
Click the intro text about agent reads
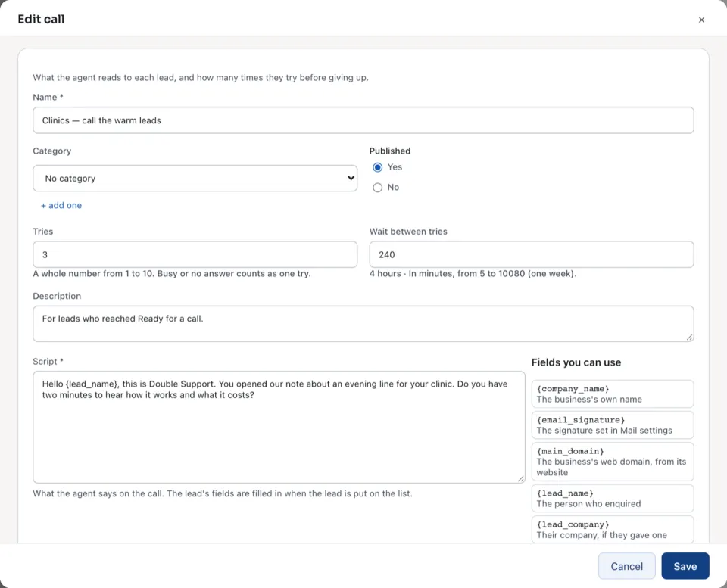(x=201, y=77)
